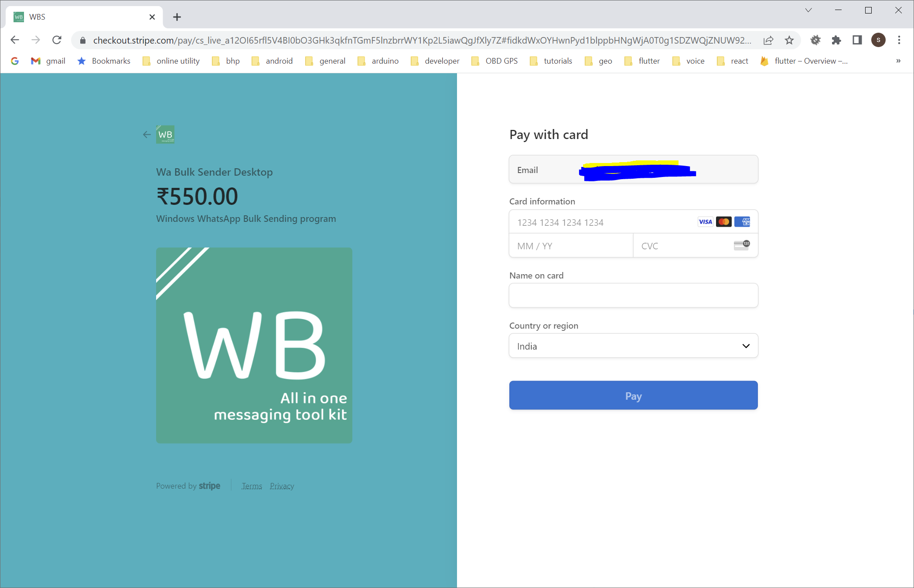
Task: Toggle the browser side panel icon
Action: pyautogui.click(x=857, y=41)
